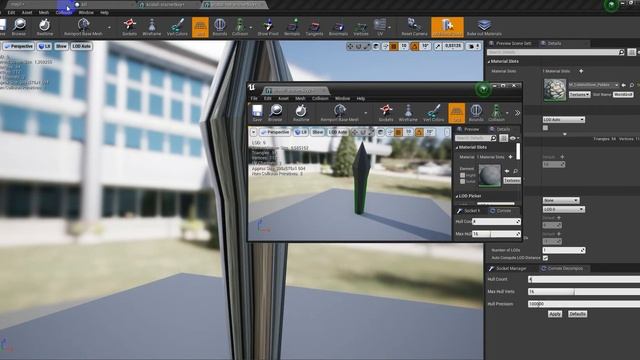The height and width of the screenshot is (360, 640).
Task: Open LOD Auto dropdown in main viewport
Action: [81, 47]
